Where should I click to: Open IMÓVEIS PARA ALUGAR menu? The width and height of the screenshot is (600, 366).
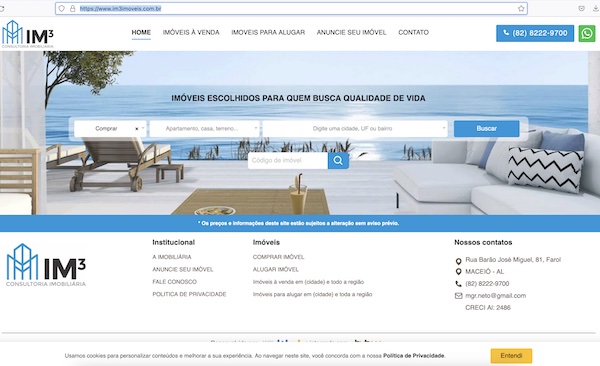tap(268, 33)
